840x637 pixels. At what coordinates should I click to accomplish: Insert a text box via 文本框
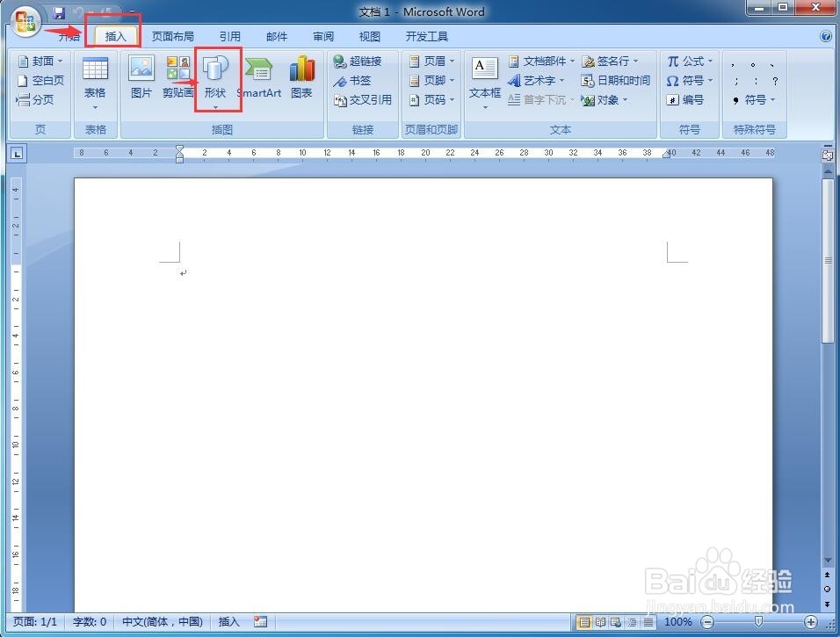[x=485, y=83]
